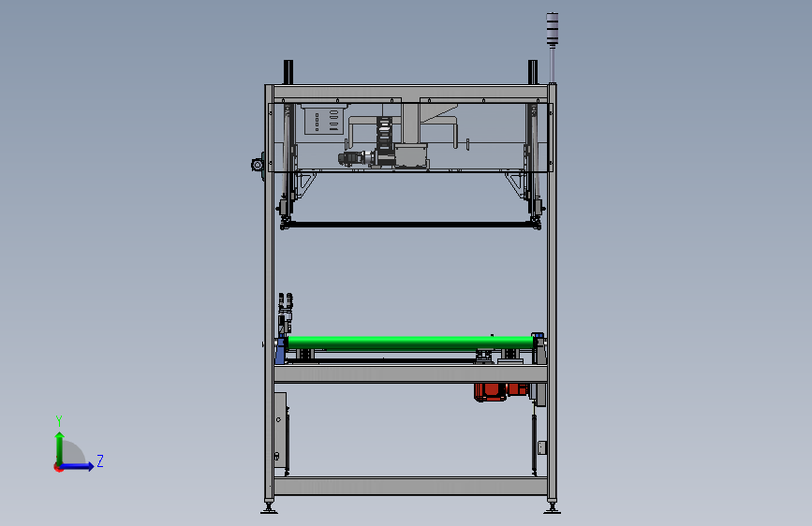Screen dimensions: 812x526
Task: Select the top cross beam of the frame
Action: pos(410,92)
